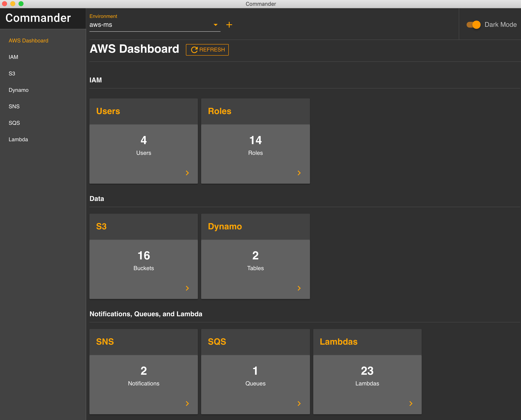Click the chevron arrow on Lambdas card
Image resolution: width=521 pixels, height=420 pixels.
coord(411,404)
